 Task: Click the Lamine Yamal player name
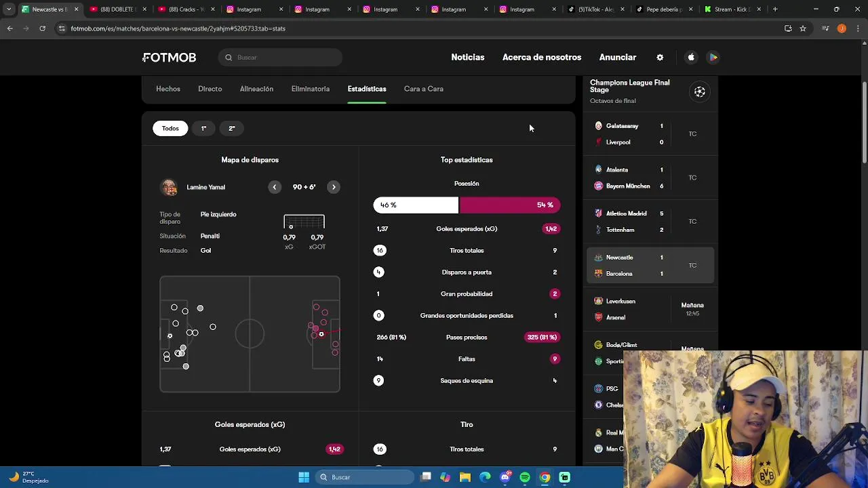(205, 187)
